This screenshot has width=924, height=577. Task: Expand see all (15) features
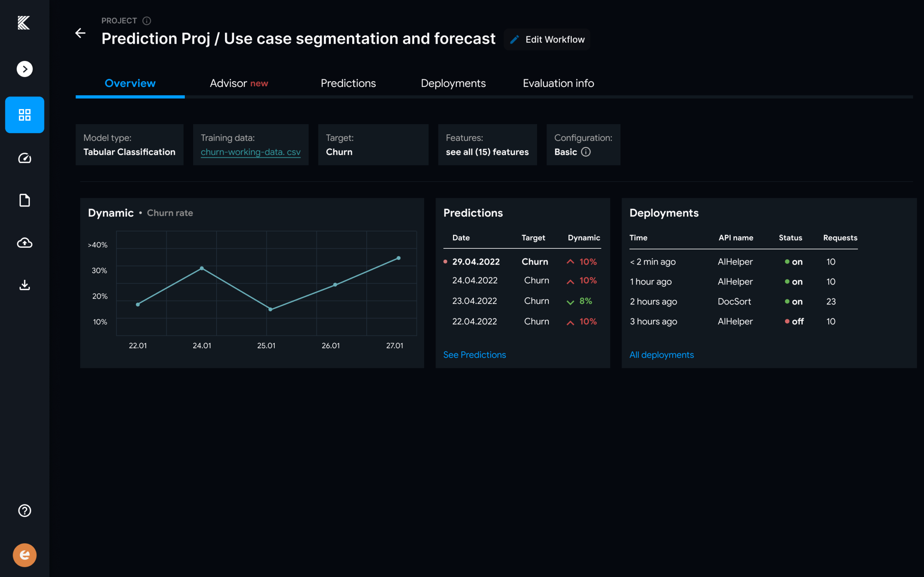tap(487, 152)
